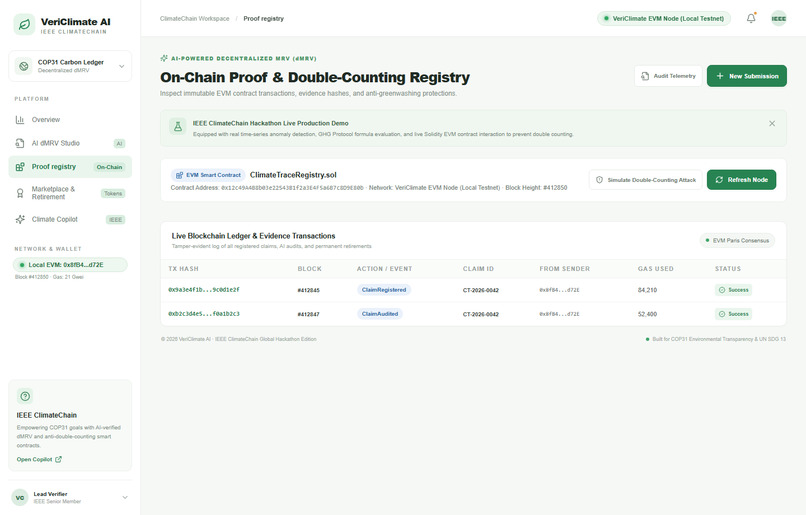
Task: Click the plus icon in New Submission
Action: [x=720, y=76]
